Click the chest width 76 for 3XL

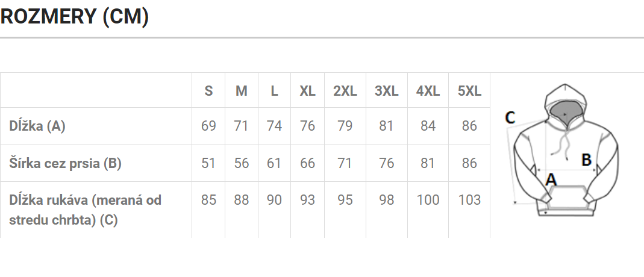point(387,163)
